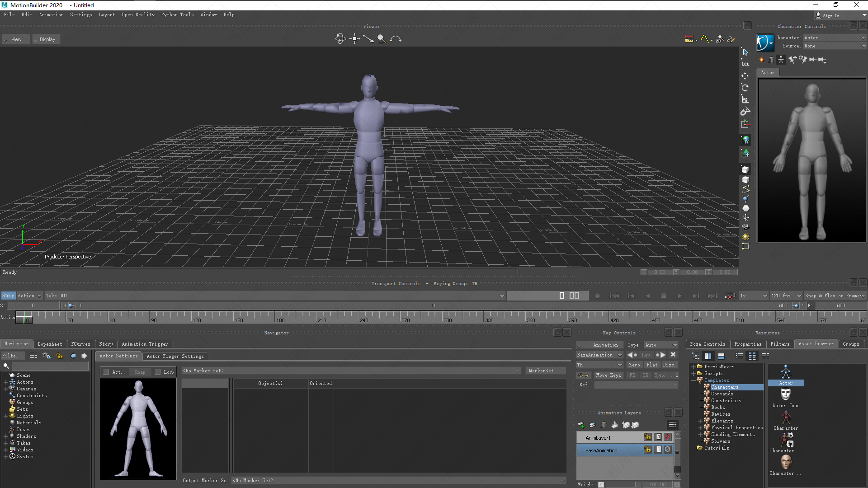
Task: Open the Character dropdown showing Actor
Action: [834, 38]
